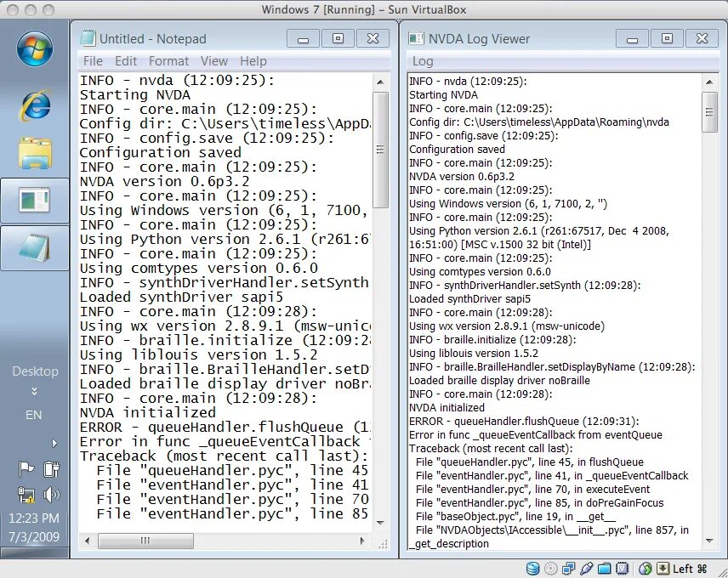Click VirtualBox keyboard capture arrow icon

tap(663, 569)
